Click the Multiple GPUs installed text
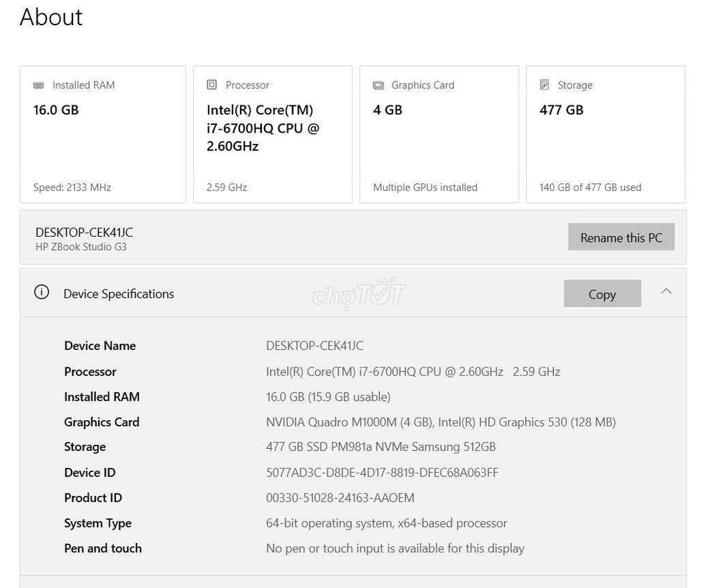The height and width of the screenshot is (588, 719). [x=424, y=187]
